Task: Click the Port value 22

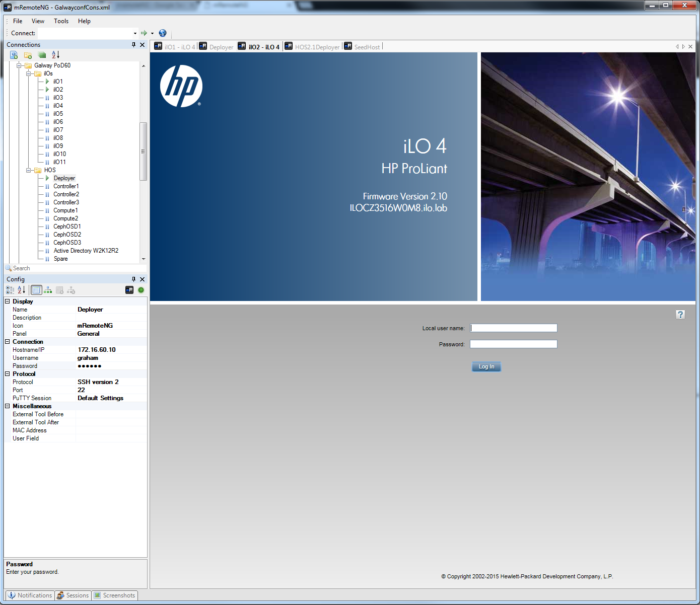Action: (81, 390)
